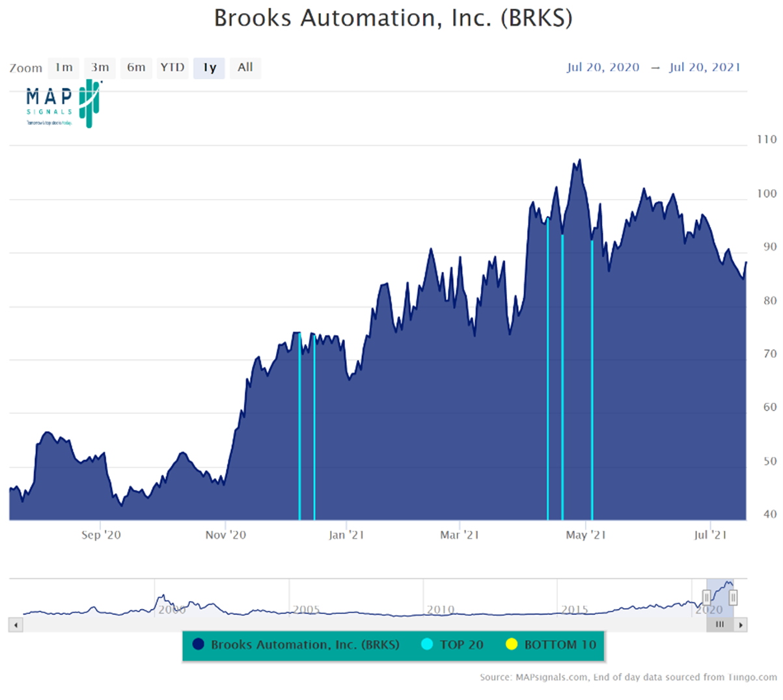Select the YTD zoom range
Image resolution: width=783 pixels, height=700 pixels.
(x=172, y=68)
